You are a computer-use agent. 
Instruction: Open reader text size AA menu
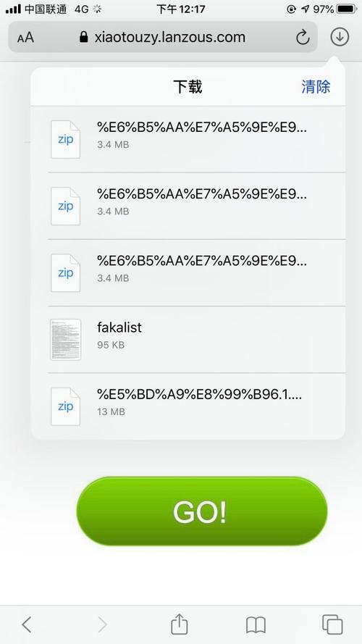pos(25,38)
